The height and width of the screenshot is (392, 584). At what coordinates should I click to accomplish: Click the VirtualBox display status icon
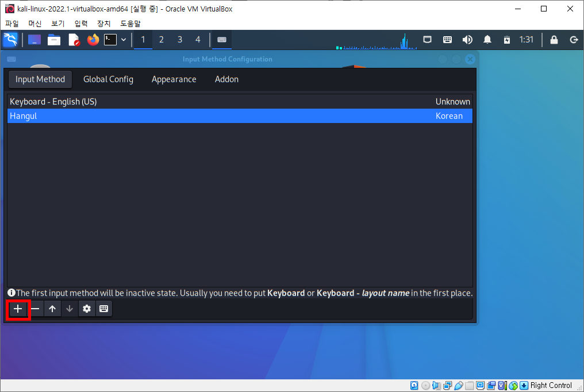point(481,385)
